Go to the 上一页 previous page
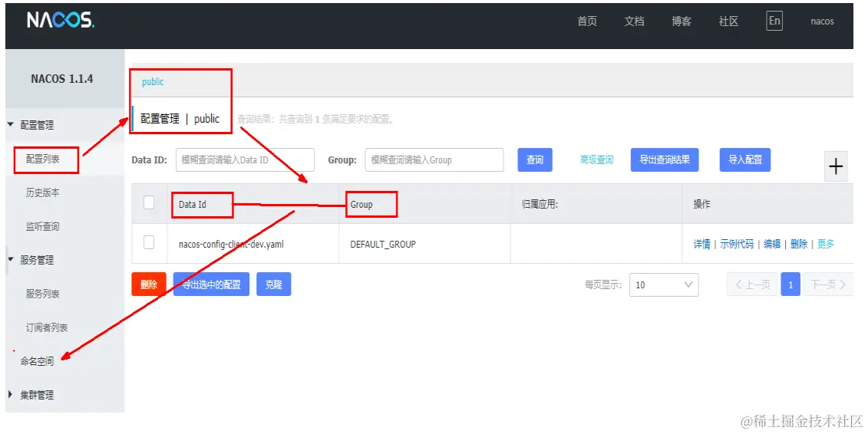The width and height of the screenshot is (868, 434). coord(752,284)
